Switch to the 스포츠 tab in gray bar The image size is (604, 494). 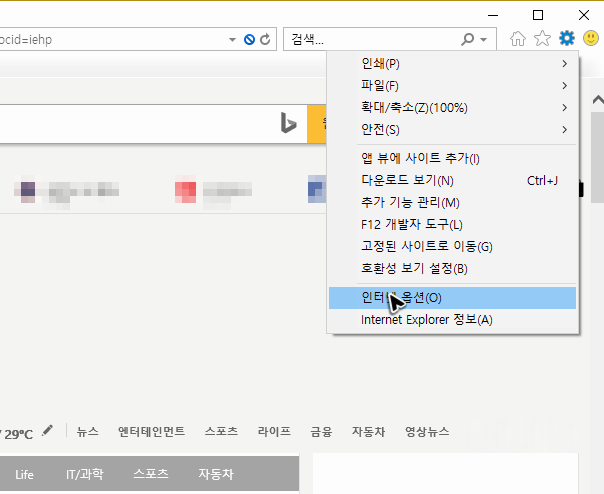point(151,474)
